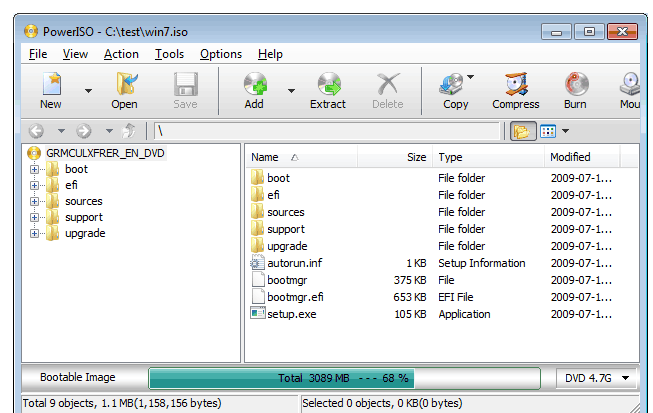The width and height of the screenshot is (653, 413).
Task: Click the Burn disc toolbar icon
Action: tap(576, 90)
